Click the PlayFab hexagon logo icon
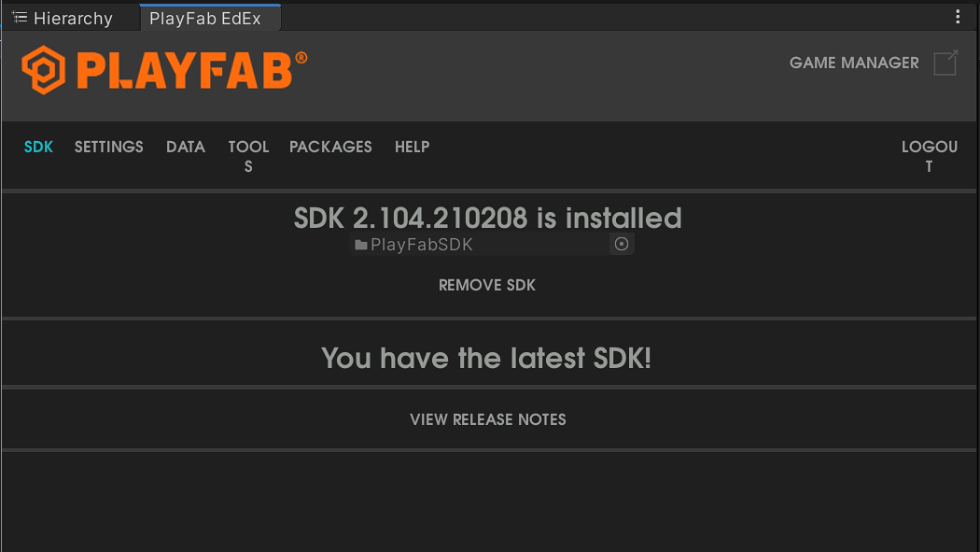The height and width of the screenshot is (552, 980). 43,70
